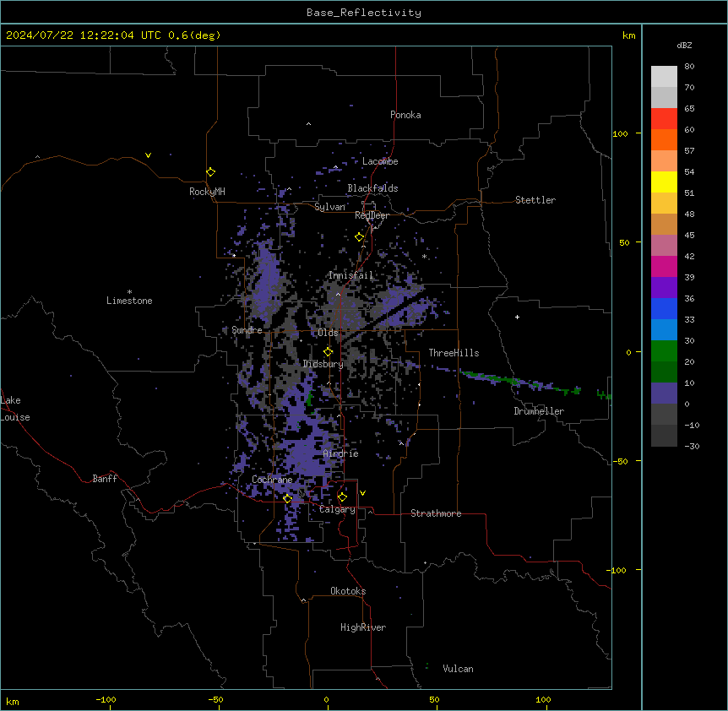Select the white plus marker north of Drumheller
728x711 pixels.
click(x=517, y=317)
